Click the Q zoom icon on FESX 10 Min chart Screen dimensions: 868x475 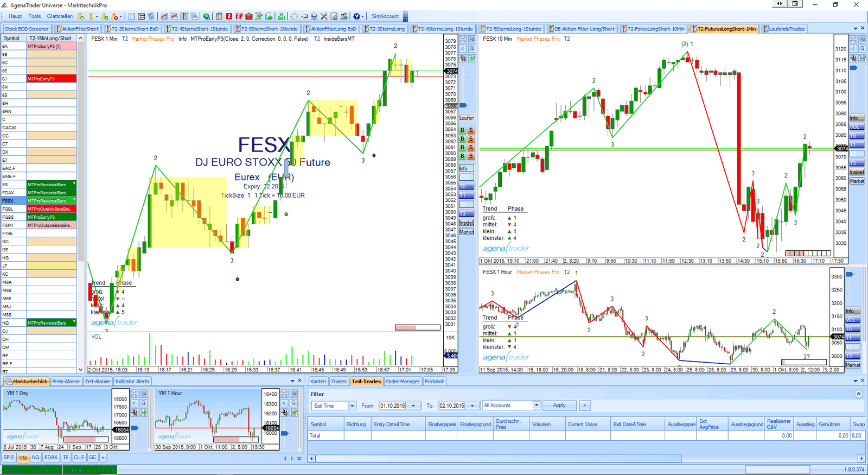(x=862, y=48)
